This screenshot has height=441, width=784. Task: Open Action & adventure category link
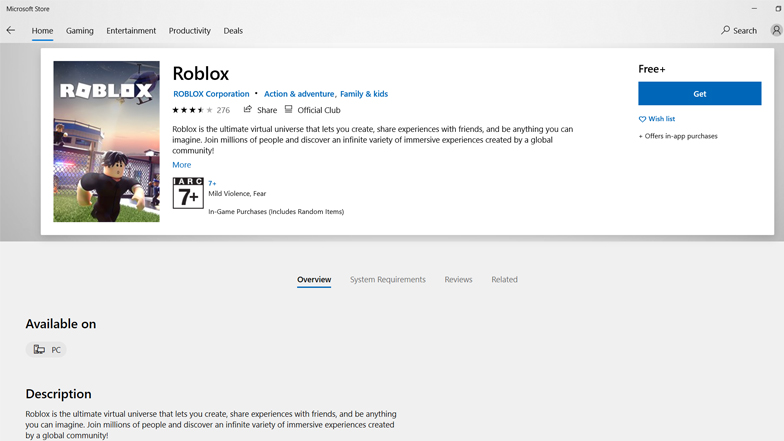[x=299, y=94]
